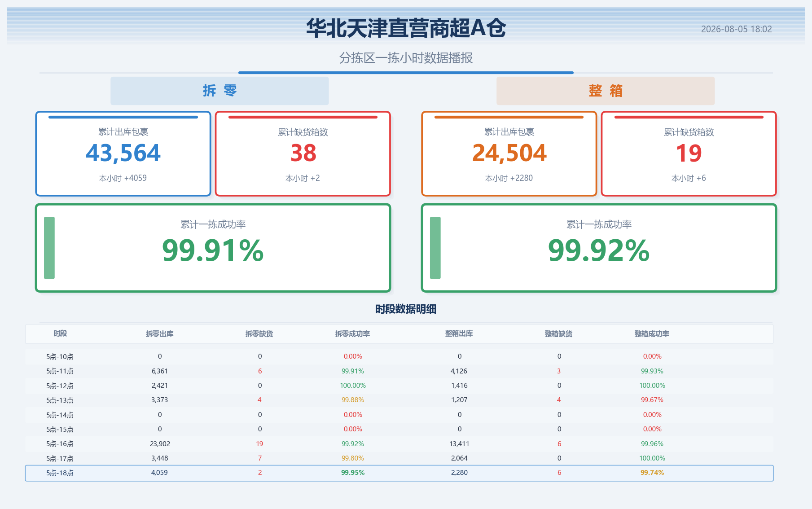812x509 pixels.
Task: Click the 23,902 拆零出库 value
Action: (x=160, y=443)
